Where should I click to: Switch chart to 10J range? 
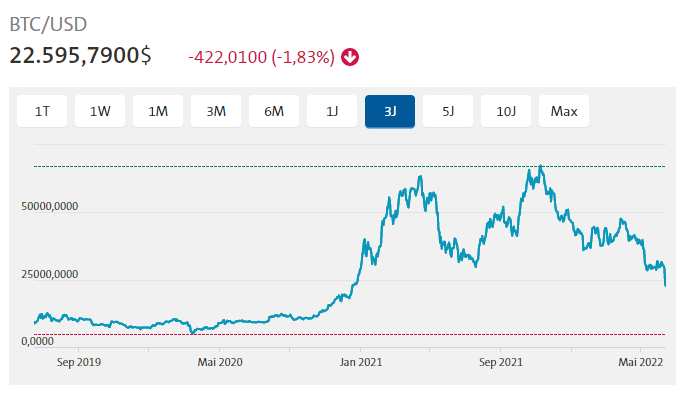[506, 111]
